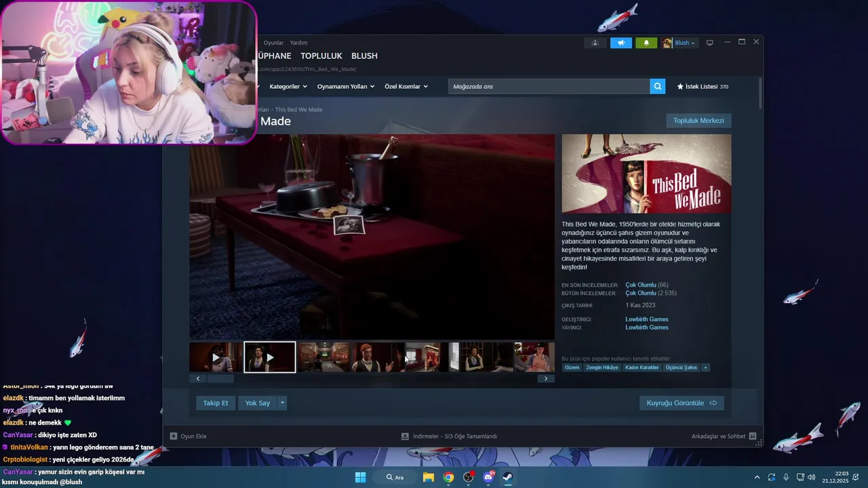
Task: Click the This Bed We Made capsule image
Action: click(x=646, y=174)
